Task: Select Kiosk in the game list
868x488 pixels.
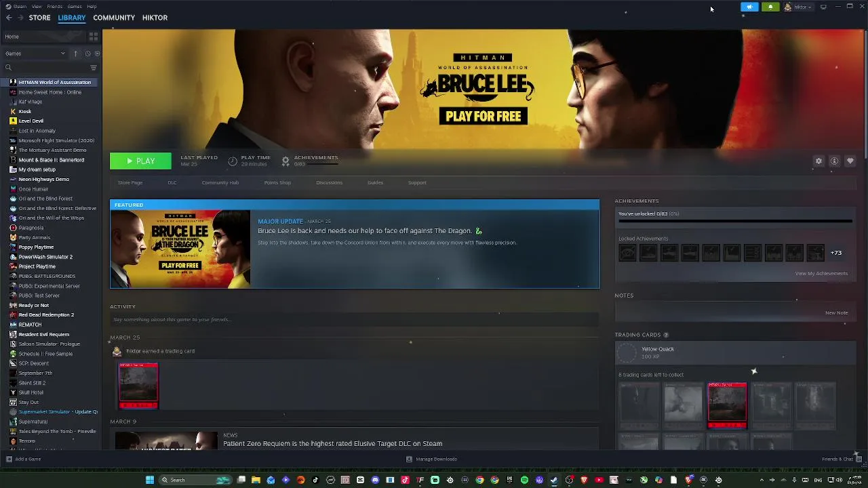Action: (25, 111)
